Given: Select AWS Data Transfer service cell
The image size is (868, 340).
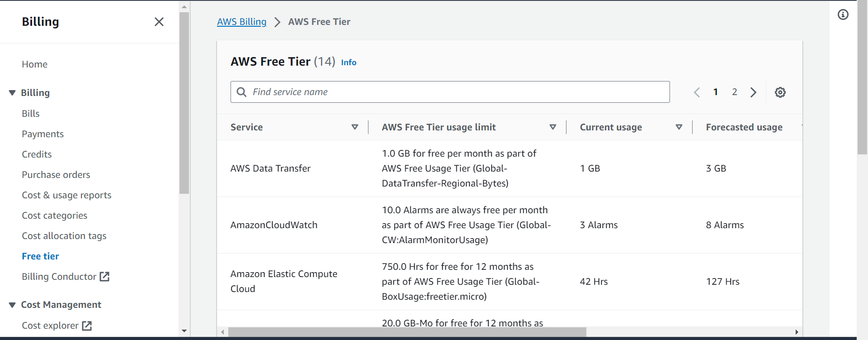Looking at the screenshot, I should click(270, 168).
